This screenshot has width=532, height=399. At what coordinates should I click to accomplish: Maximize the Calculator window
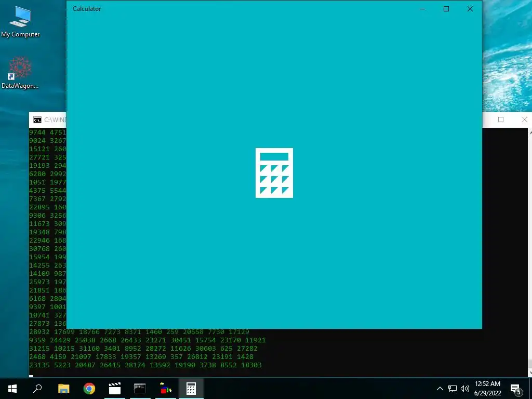[446, 9]
